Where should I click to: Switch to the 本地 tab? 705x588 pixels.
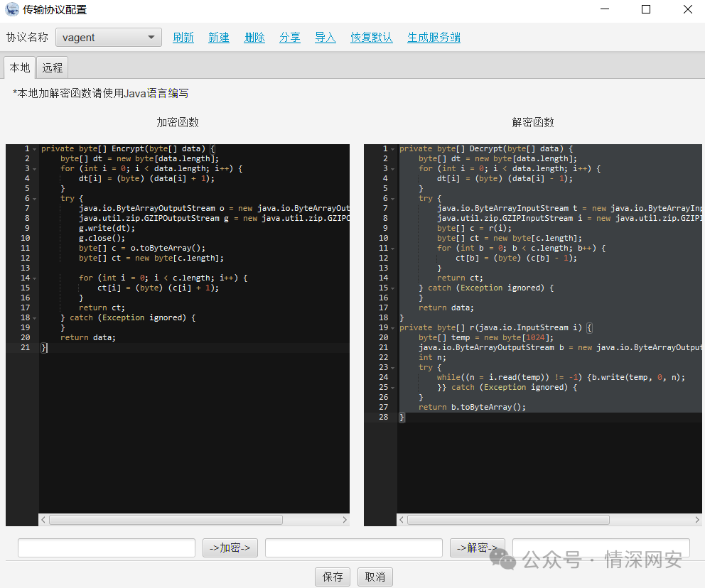tap(20, 68)
